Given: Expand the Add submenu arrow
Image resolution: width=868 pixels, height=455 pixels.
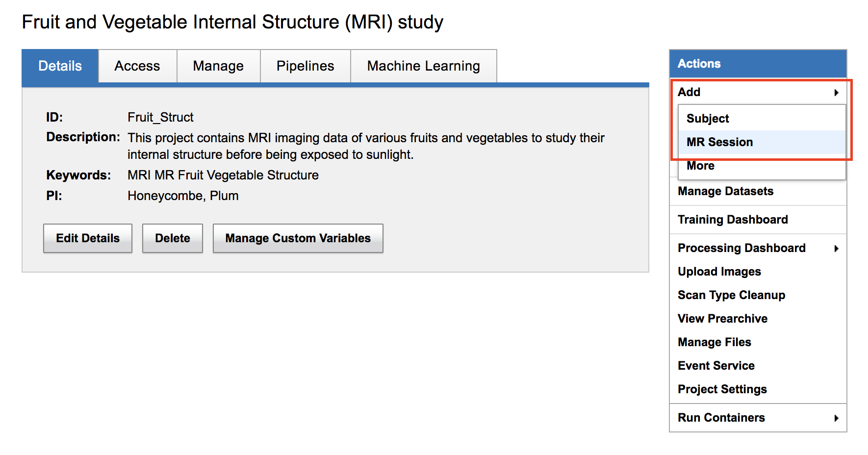Looking at the screenshot, I should pyautogui.click(x=836, y=93).
